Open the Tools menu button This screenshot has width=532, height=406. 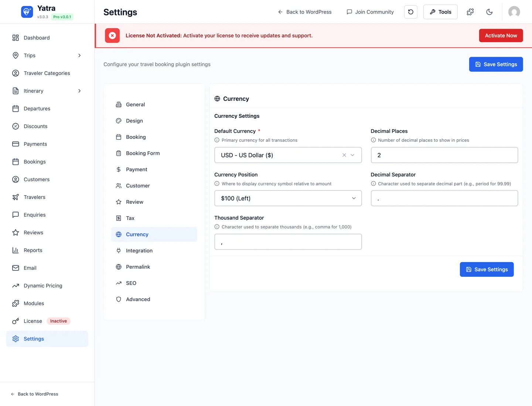click(440, 12)
